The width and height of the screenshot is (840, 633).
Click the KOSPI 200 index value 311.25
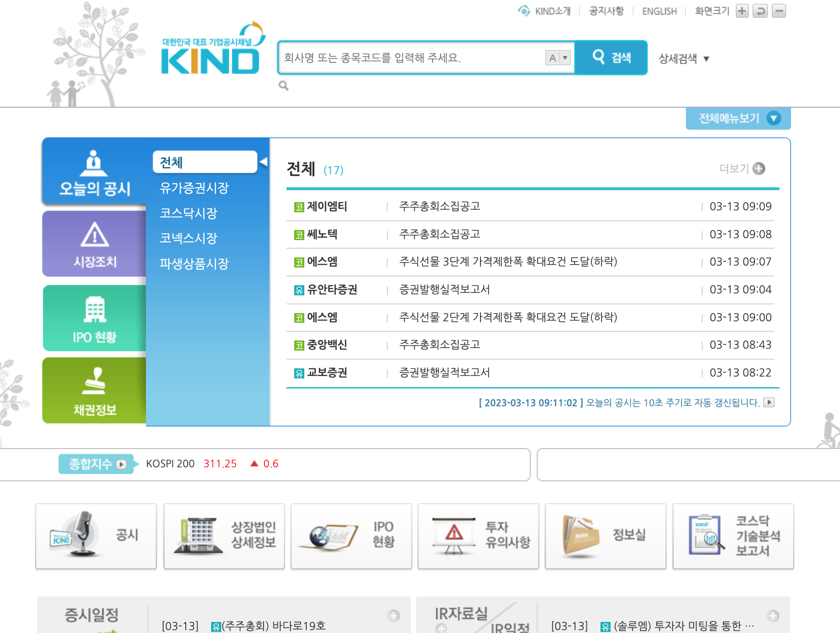point(220,464)
